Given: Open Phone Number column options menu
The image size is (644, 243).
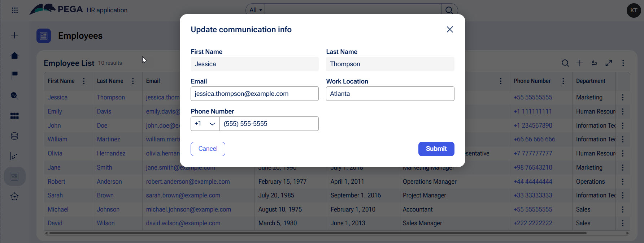Looking at the screenshot, I should coord(563,81).
